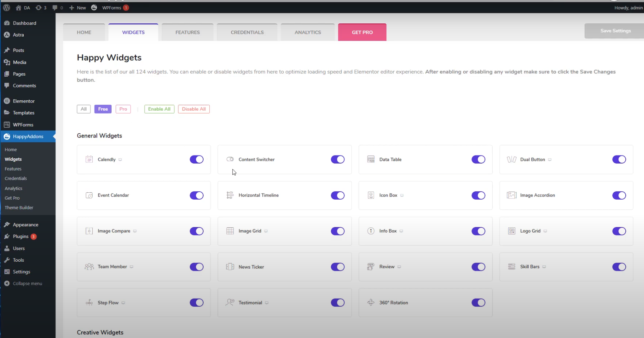Switch off the Testimonial widget
Viewport: 644px width, 338px height.
point(338,303)
